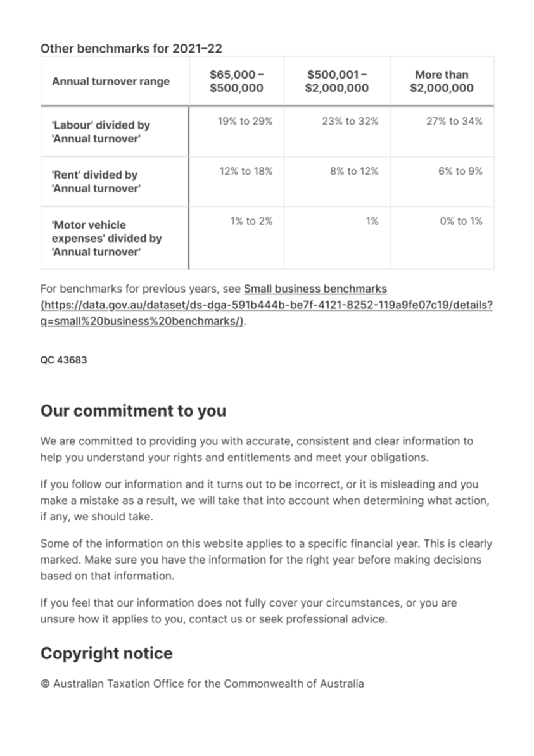This screenshot has height=756, width=534.
Task: Click the 'QC 43683' reference text
Action: click(x=64, y=360)
